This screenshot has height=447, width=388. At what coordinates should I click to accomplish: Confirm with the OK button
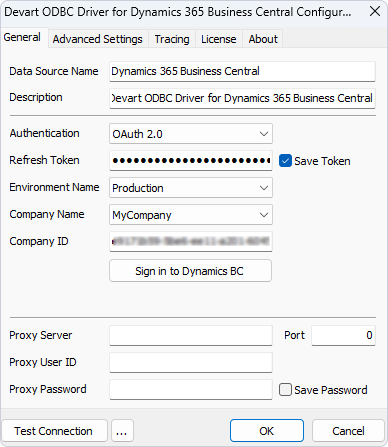[267, 431]
